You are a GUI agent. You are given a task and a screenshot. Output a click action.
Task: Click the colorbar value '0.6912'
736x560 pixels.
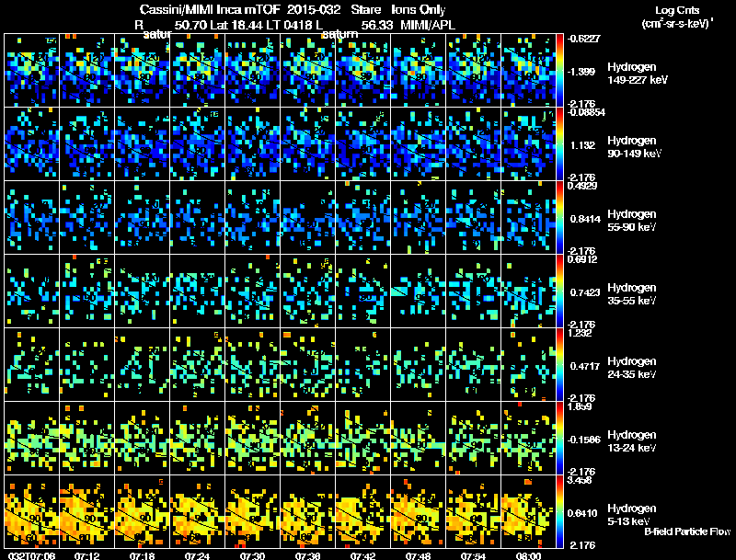582,259
